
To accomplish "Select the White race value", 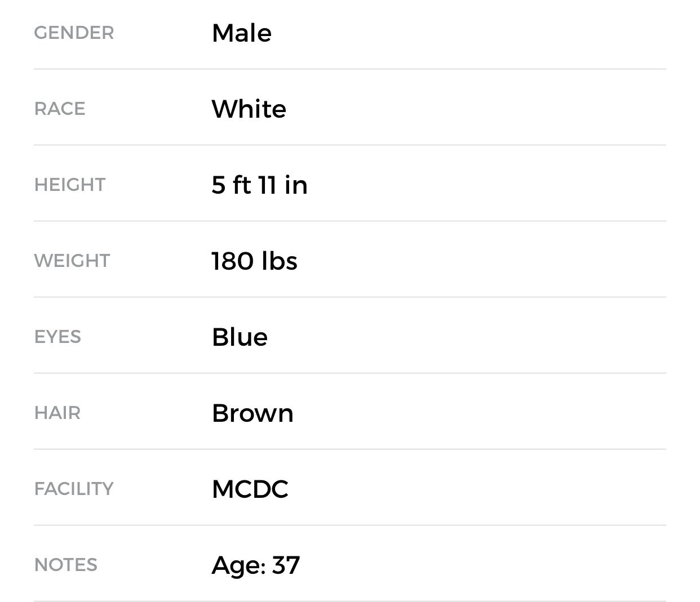I will pos(249,109).
